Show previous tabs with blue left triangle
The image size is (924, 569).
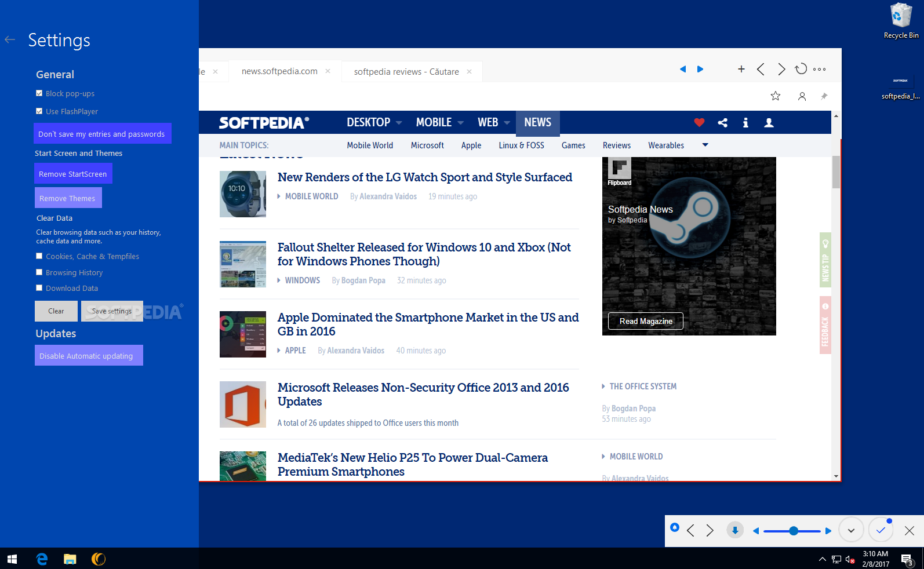click(683, 69)
